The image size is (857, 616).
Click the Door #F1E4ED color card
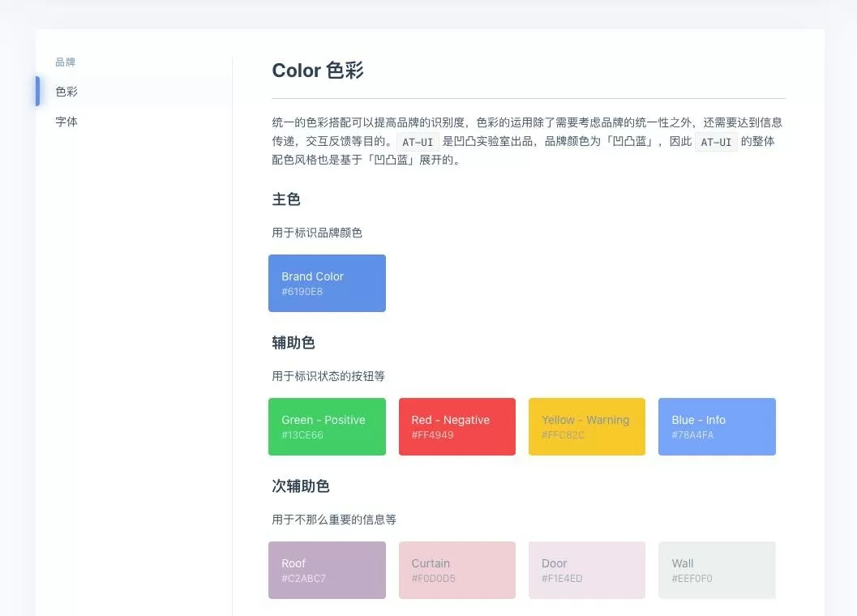click(x=587, y=570)
